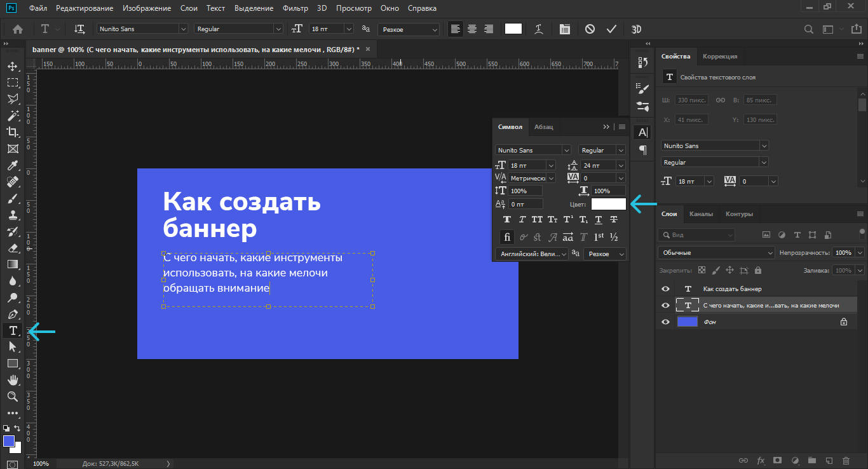The height and width of the screenshot is (469, 868).
Task: Open font size 18 пт dropdown in options bar
Action: point(348,29)
